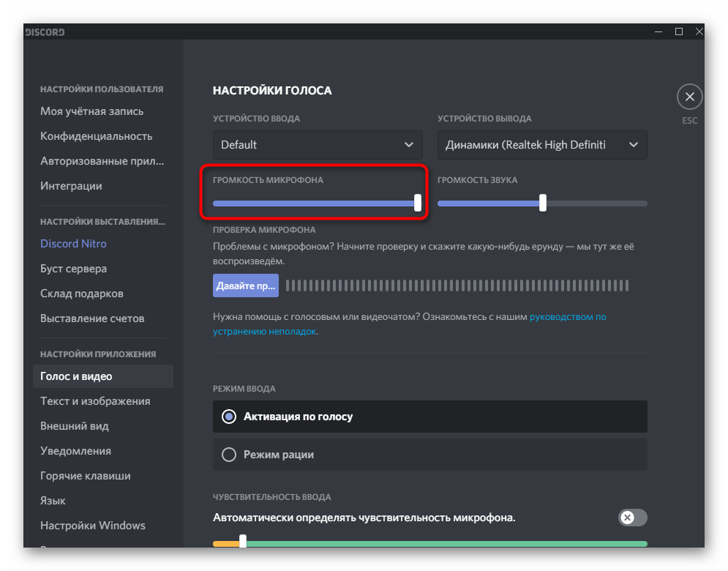Minimize the Discord window
The height and width of the screenshot is (571, 728).
[658, 31]
